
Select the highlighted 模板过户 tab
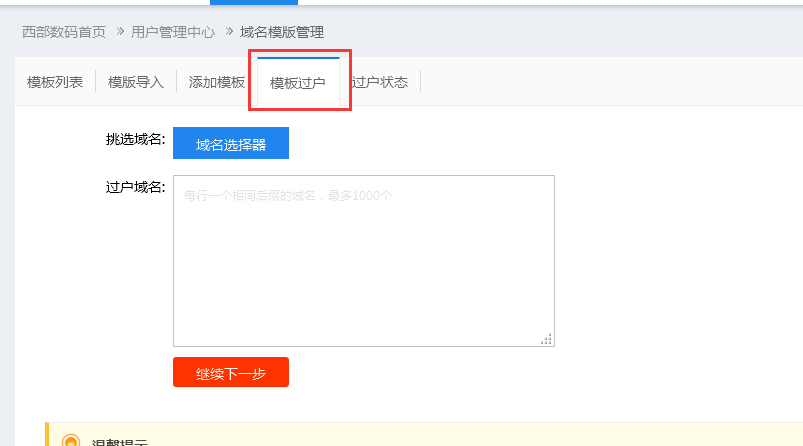298,82
